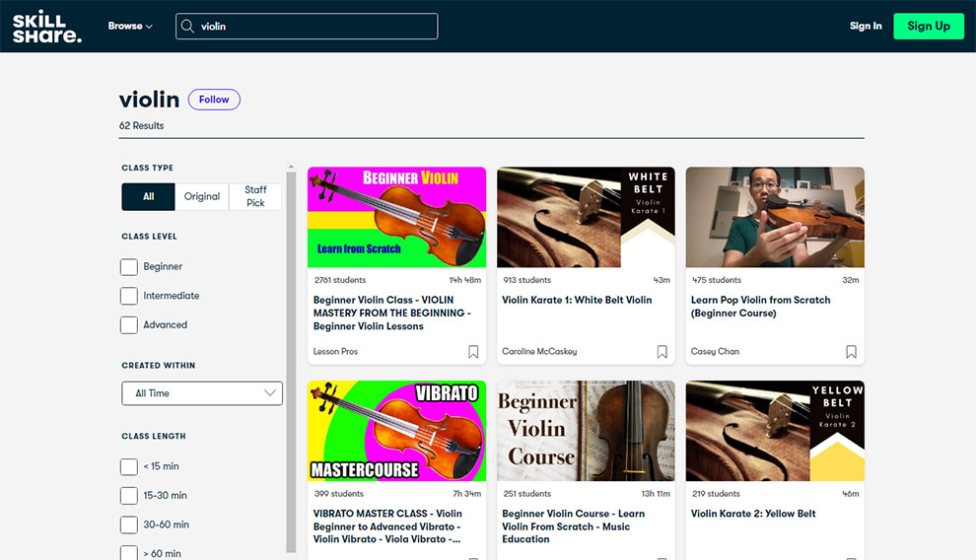Open Beginner Violin Course - Learn Violin title
976x560 pixels.
pos(573,526)
